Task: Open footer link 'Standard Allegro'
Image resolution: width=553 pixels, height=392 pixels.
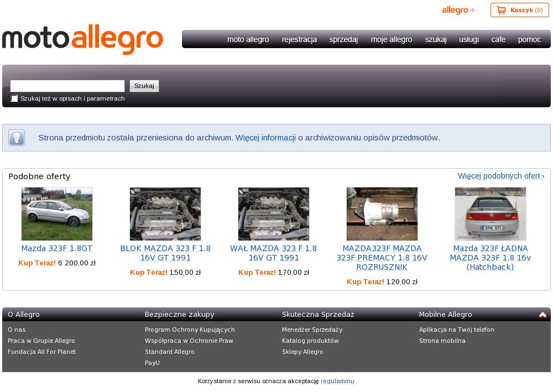Action: pyautogui.click(x=169, y=352)
